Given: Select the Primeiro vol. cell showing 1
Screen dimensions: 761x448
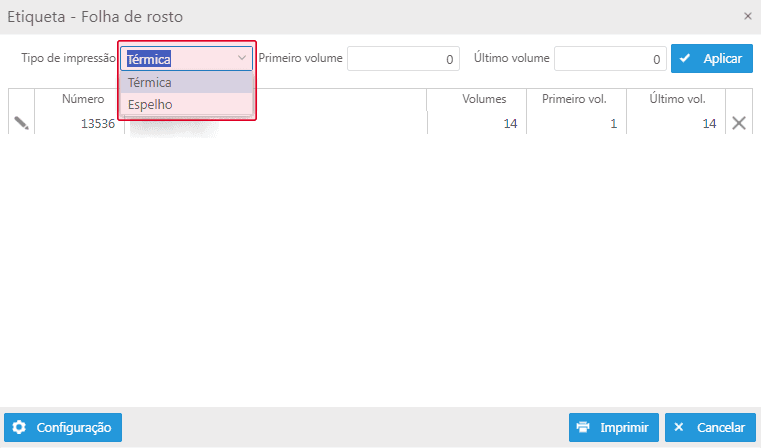Looking at the screenshot, I should pos(577,123).
